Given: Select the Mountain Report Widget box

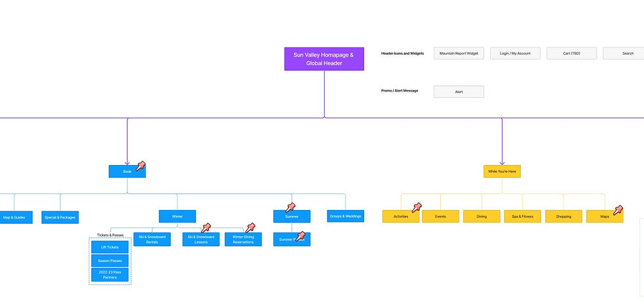Looking at the screenshot, I should click(459, 53).
